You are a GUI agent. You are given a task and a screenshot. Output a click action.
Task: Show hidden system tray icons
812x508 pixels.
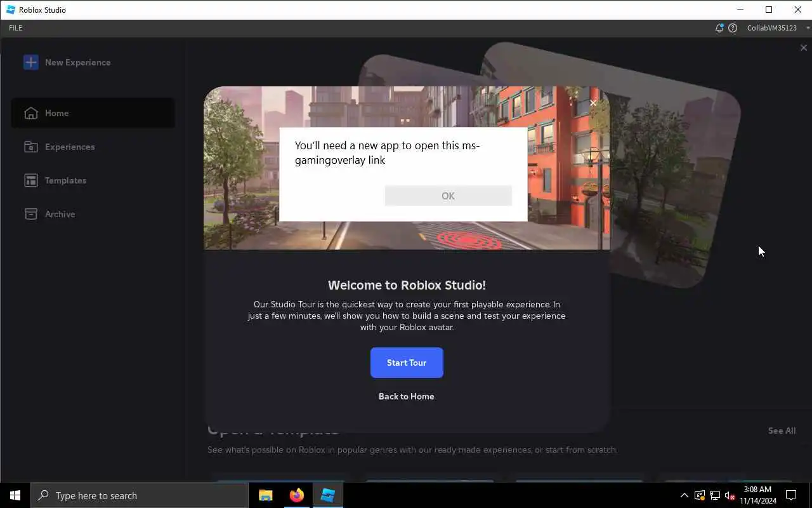tap(684, 495)
